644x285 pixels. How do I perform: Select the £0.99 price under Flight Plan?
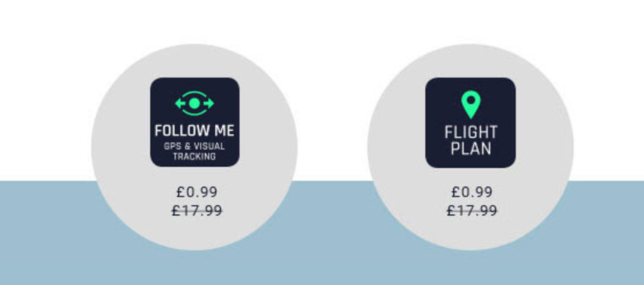(x=472, y=193)
